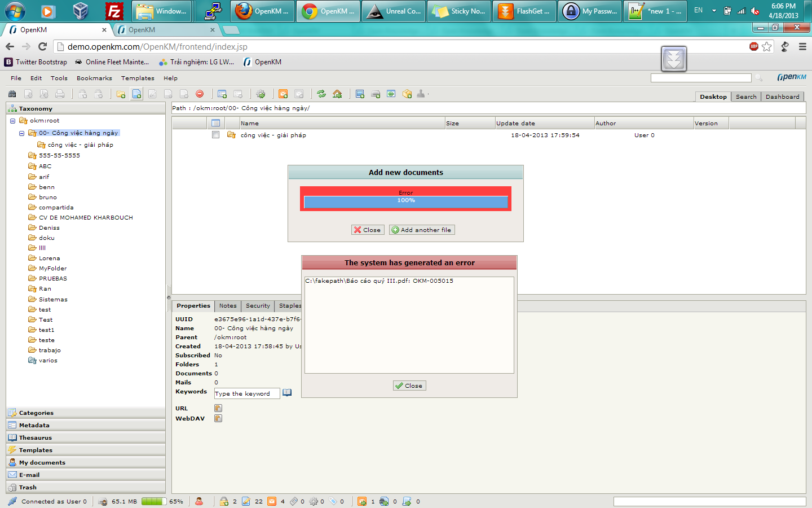Collapse the okm:root tree node
The height and width of the screenshot is (508, 812).
click(x=11, y=120)
